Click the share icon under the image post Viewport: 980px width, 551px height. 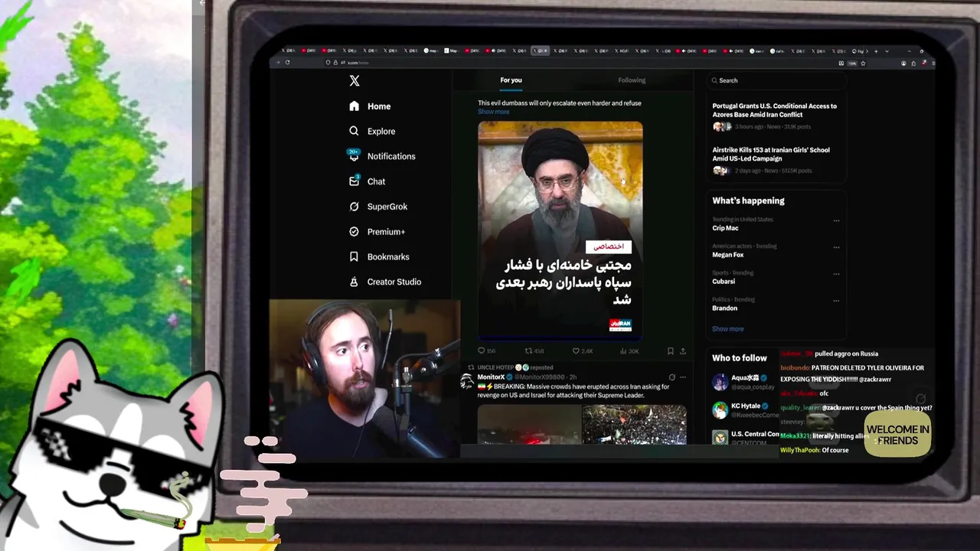click(683, 351)
